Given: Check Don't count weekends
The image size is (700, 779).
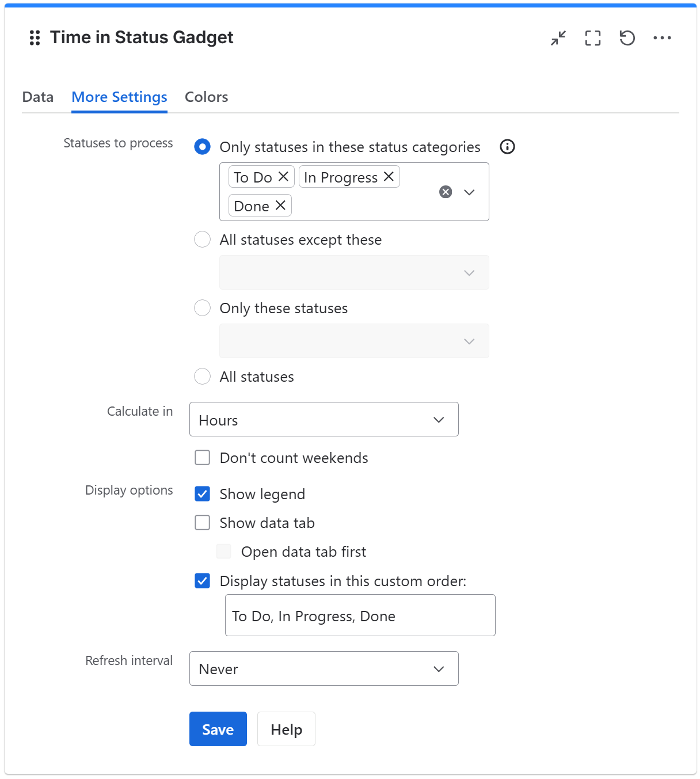Looking at the screenshot, I should pyautogui.click(x=202, y=457).
